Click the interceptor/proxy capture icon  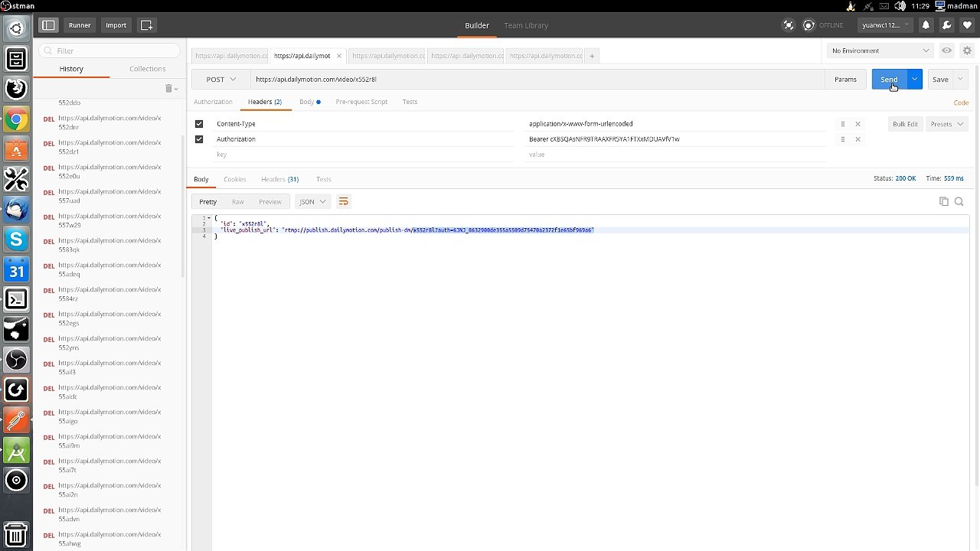pyautogui.click(x=789, y=25)
